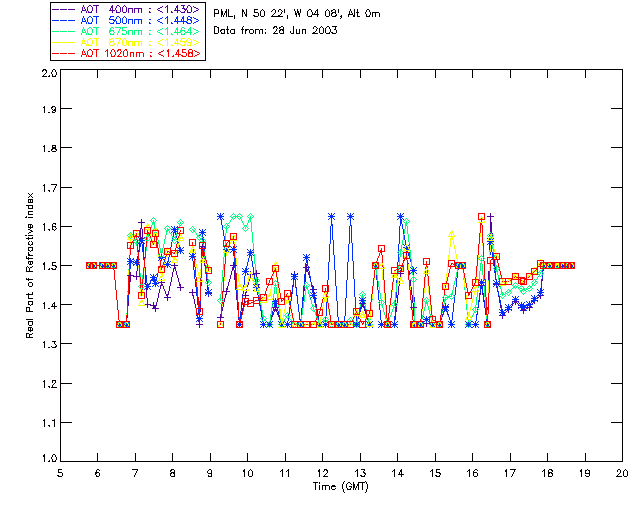Viewport: 640px width, 512px height.
Task: Click the x-axis label 18
Action: tap(547, 473)
